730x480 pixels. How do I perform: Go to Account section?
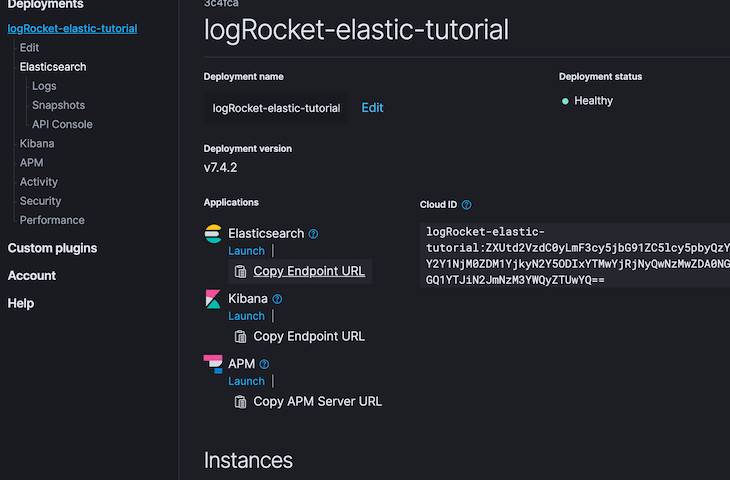pyautogui.click(x=32, y=276)
